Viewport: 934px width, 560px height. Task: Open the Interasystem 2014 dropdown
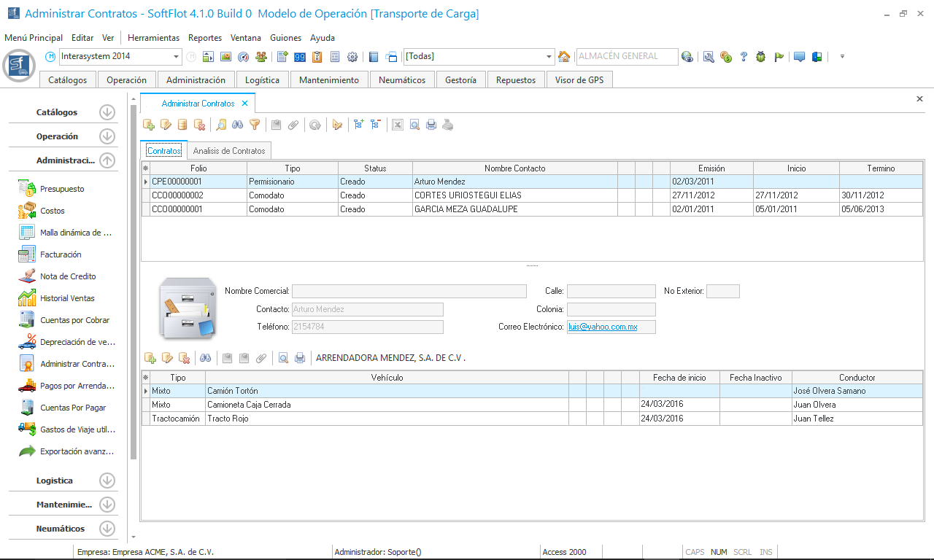[x=177, y=57]
